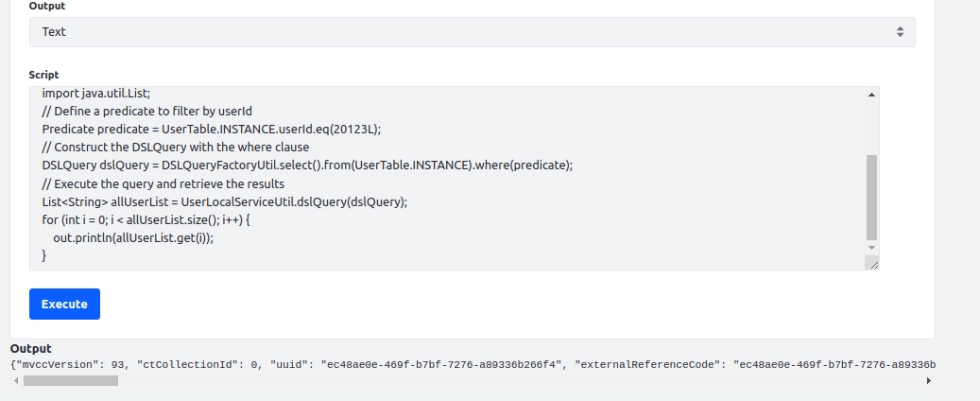Click empty track of output horizontal scrollbar
The width and height of the screenshot is (980, 401).
click(x=520, y=380)
